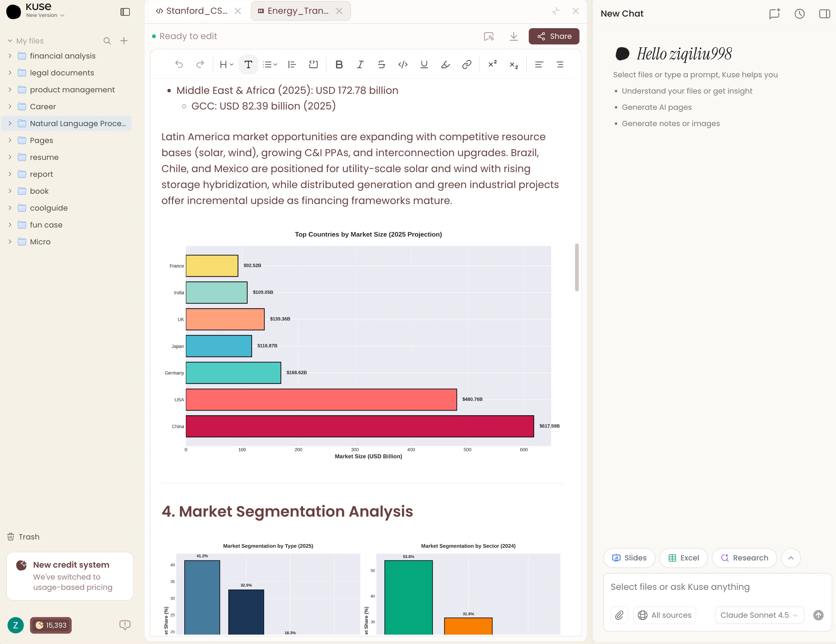This screenshot has width=836, height=644.
Task: Search files in My files
Action: (107, 41)
